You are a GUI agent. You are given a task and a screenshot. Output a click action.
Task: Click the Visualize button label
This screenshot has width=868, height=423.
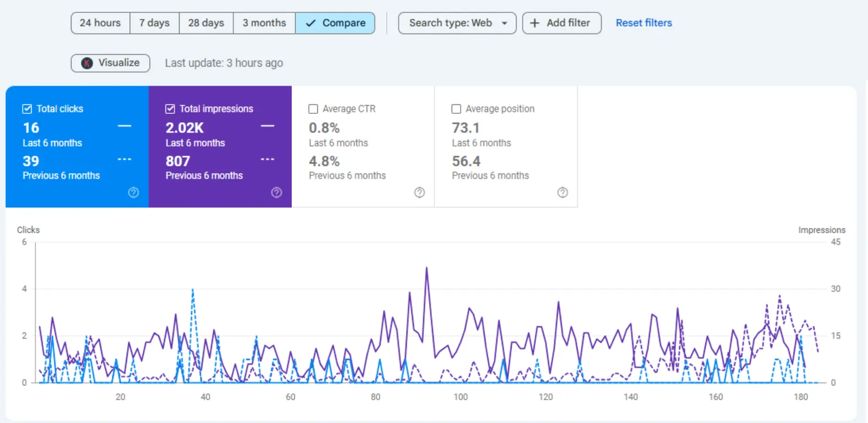tap(119, 62)
